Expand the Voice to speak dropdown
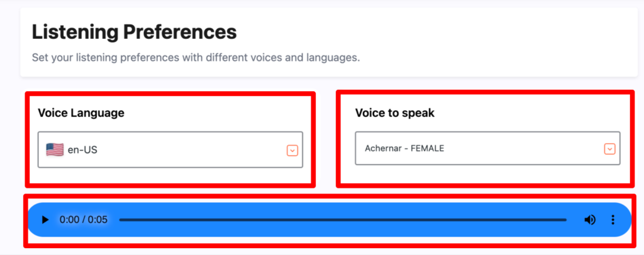This screenshot has width=644, height=255. 487,148
